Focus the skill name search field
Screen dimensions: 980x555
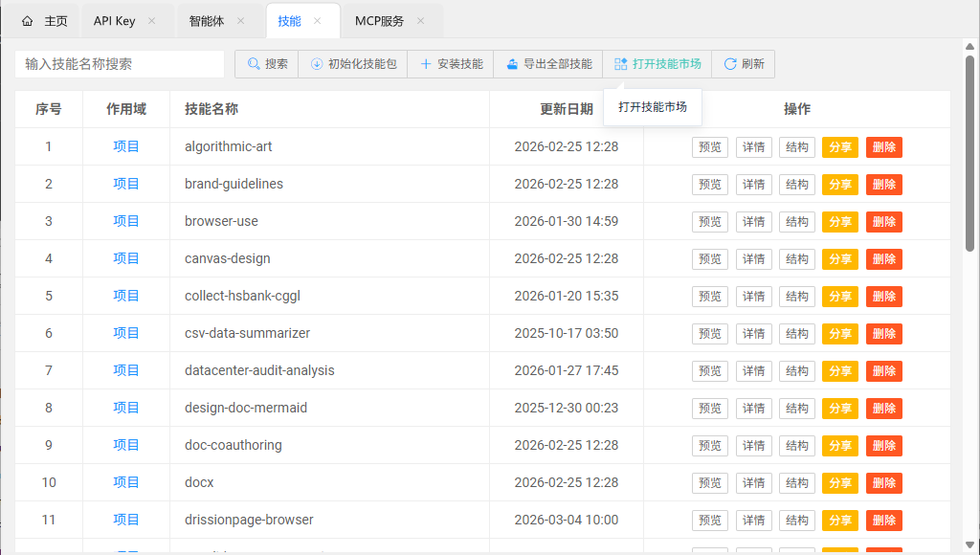(120, 64)
